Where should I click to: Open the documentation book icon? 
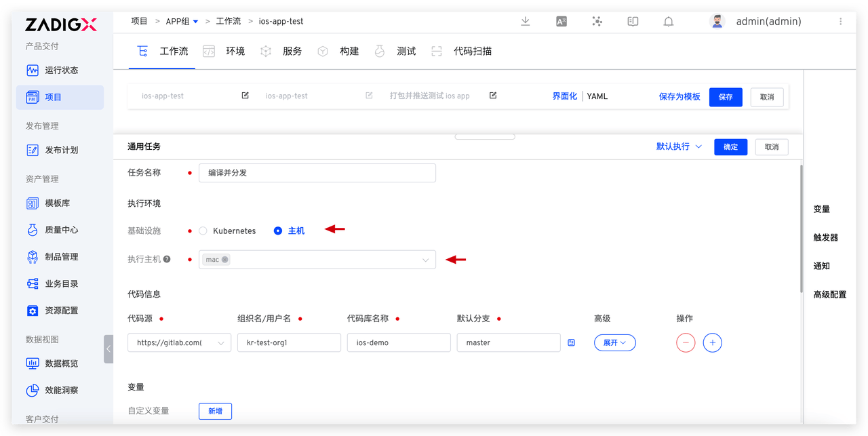[633, 22]
